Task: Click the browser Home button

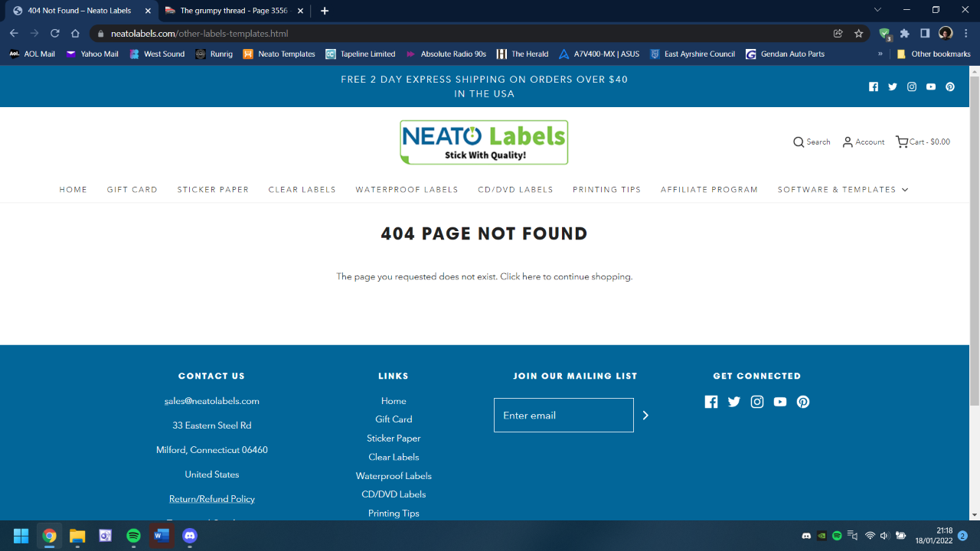Action: [75, 34]
